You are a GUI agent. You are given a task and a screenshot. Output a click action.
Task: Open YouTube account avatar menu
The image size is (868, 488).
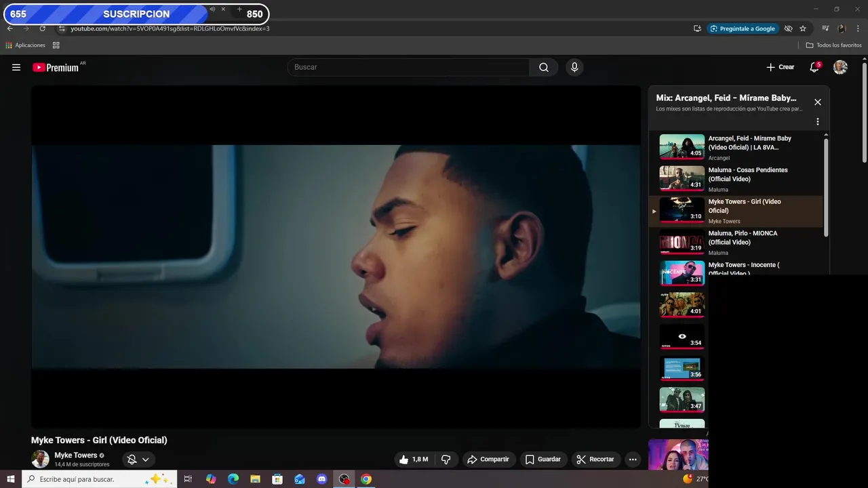(840, 67)
